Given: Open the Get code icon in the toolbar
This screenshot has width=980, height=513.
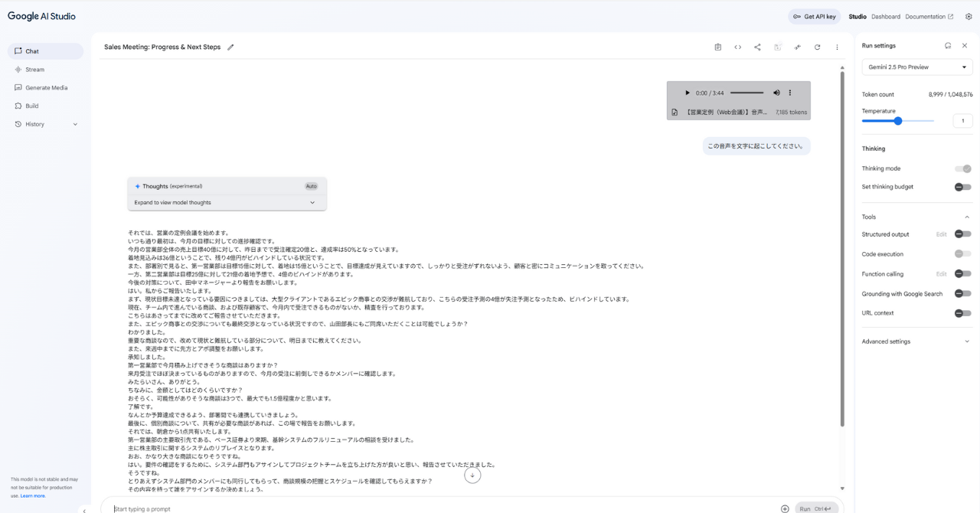Looking at the screenshot, I should click(737, 47).
